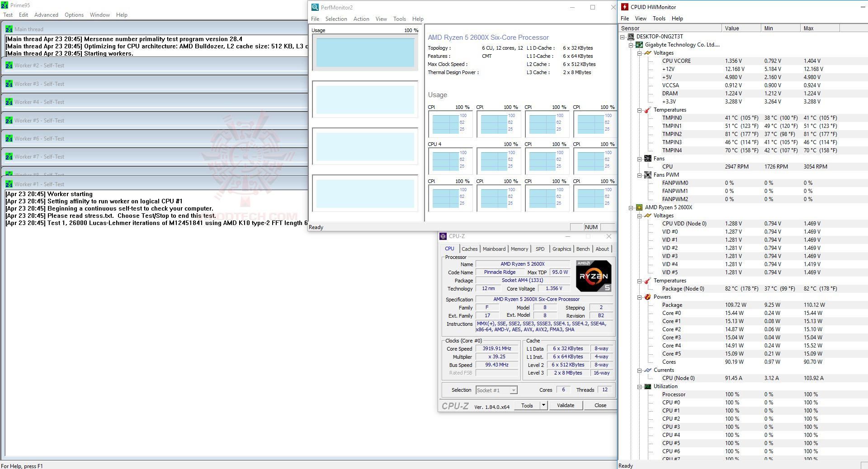
Task: Click the CPU-Z title bar icon
Action: [443, 236]
